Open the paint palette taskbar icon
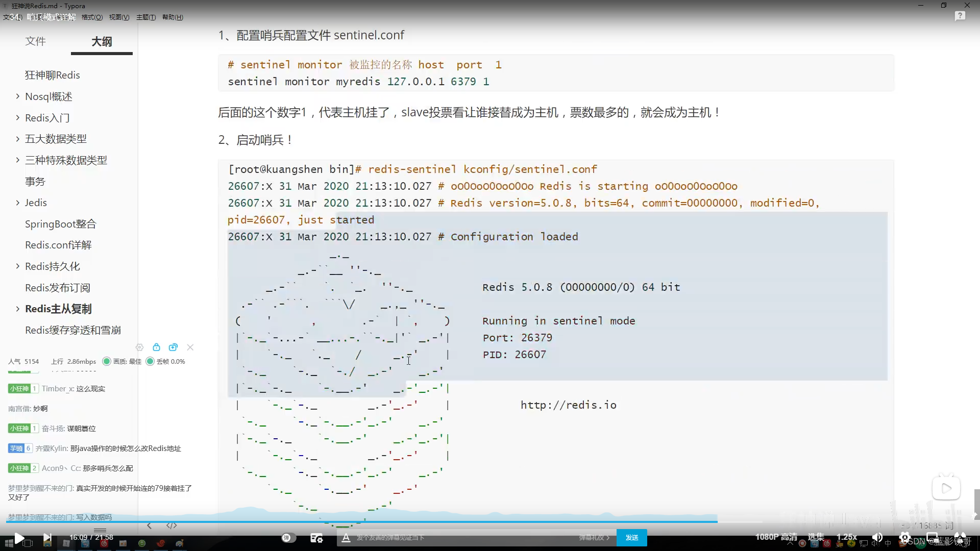This screenshot has width=980, height=551. [180, 543]
